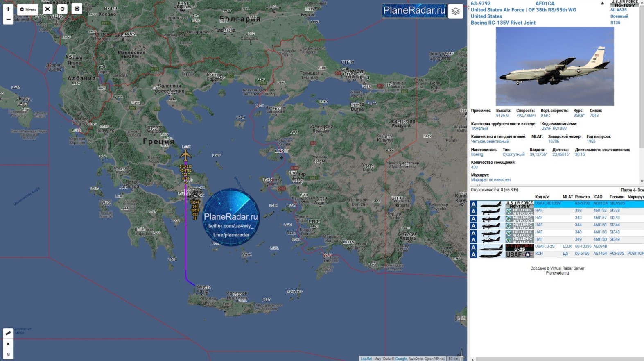Click the RC-135 silhouette in the SILAS35 row
644x361 pixels.
(491, 204)
